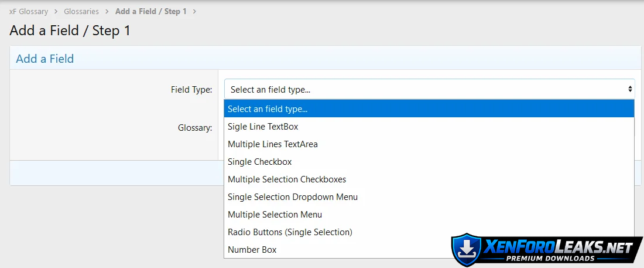Select the Single Checkbox field type
This screenshot has height=268, width=644.
pos(259,162)
